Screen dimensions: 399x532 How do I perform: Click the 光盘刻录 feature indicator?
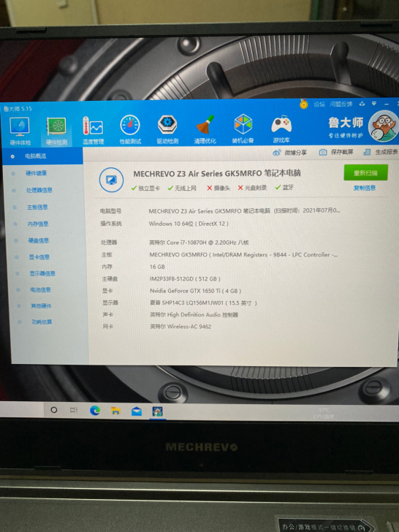coord(252,188)
